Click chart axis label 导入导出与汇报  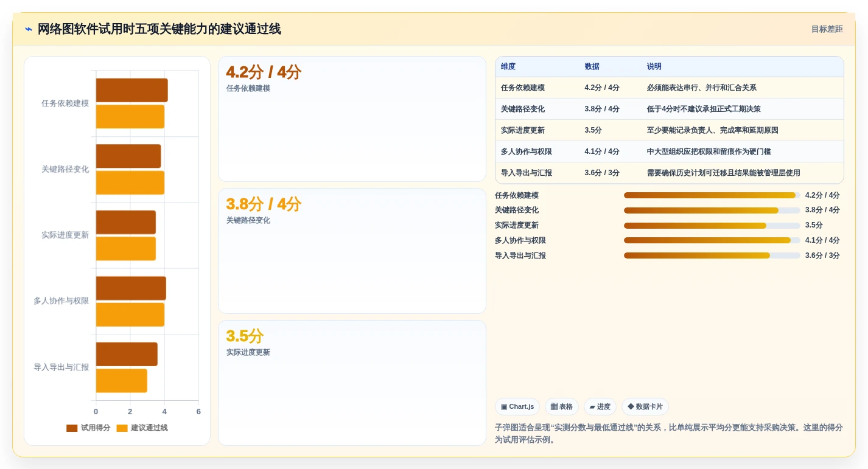[x=61, y=367]
